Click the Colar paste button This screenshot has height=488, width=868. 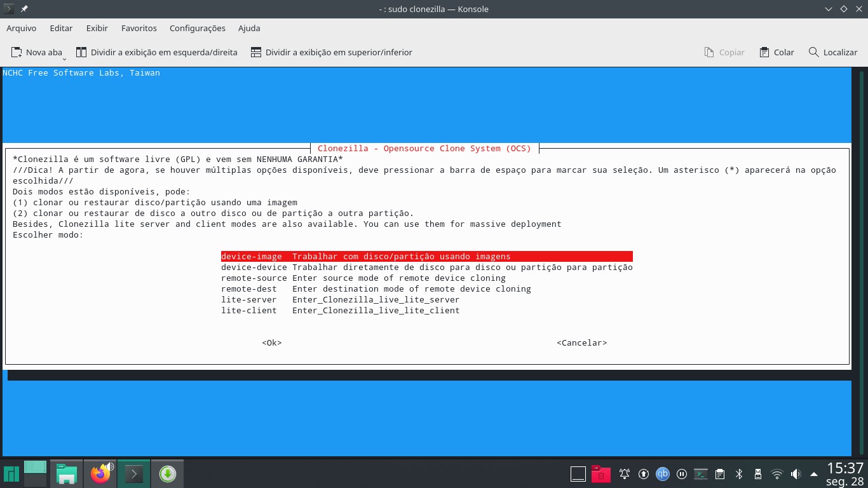(x=776, y=52)
